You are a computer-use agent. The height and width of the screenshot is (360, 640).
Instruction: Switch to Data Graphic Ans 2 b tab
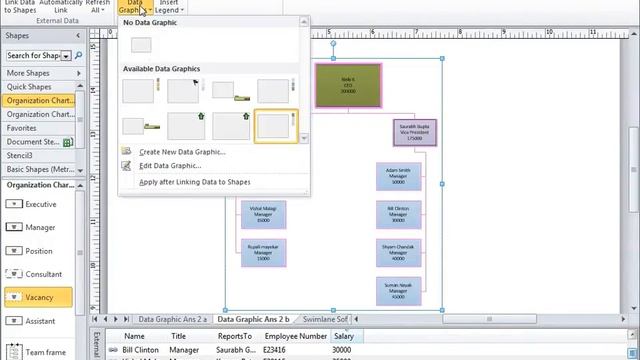[x=253, y=319]
